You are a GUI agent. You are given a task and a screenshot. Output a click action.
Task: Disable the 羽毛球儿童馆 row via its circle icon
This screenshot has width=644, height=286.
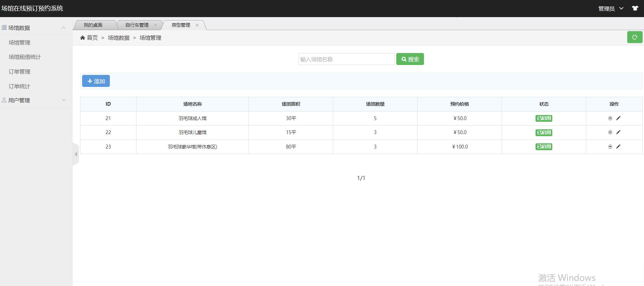click(610, 132)
